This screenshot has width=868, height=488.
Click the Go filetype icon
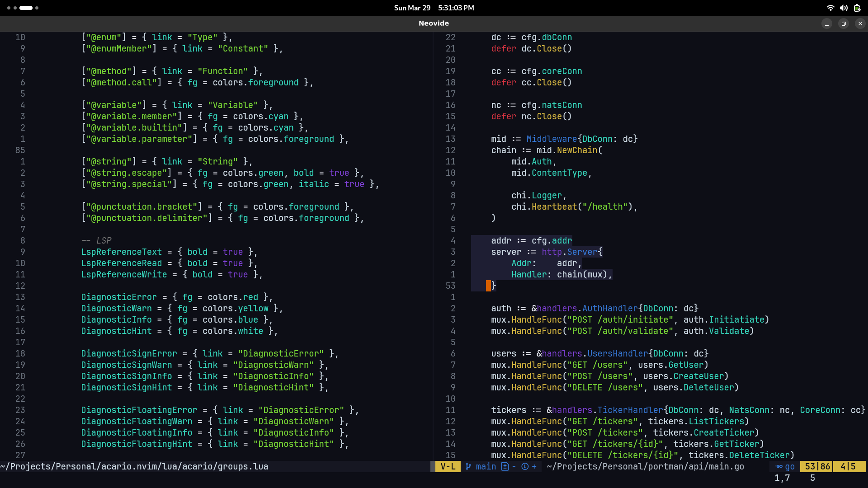pos(779,467)
